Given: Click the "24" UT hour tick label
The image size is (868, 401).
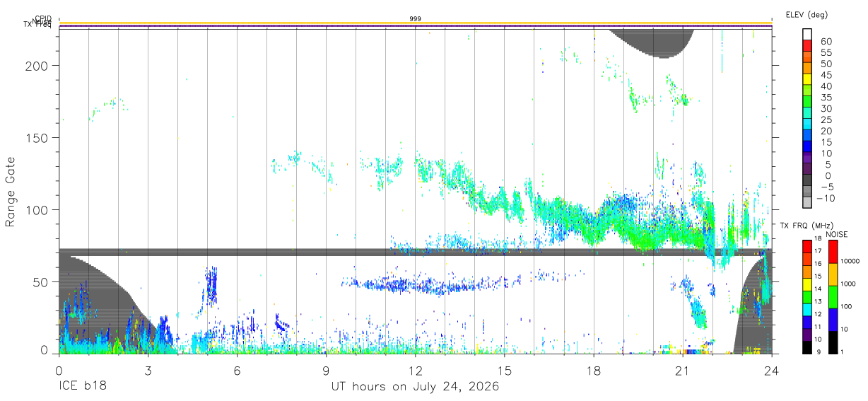Looking at the screenshot, I should coord(772,371).
